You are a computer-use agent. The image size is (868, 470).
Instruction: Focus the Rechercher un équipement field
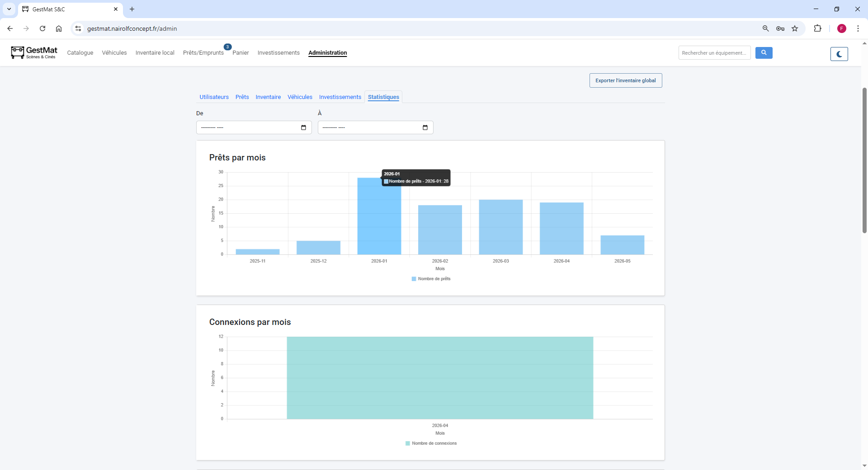714,53
